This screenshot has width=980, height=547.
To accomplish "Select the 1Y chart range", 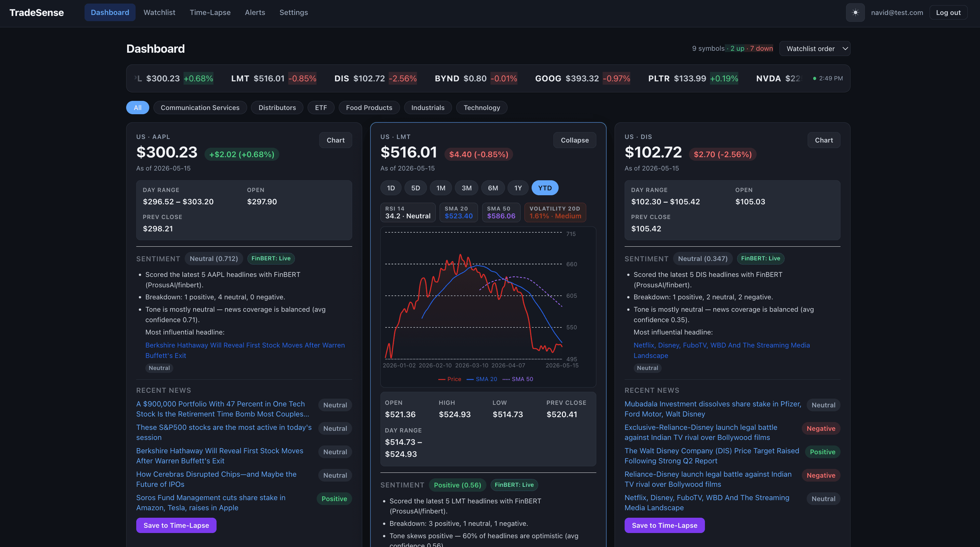I will tap(518, 188).
